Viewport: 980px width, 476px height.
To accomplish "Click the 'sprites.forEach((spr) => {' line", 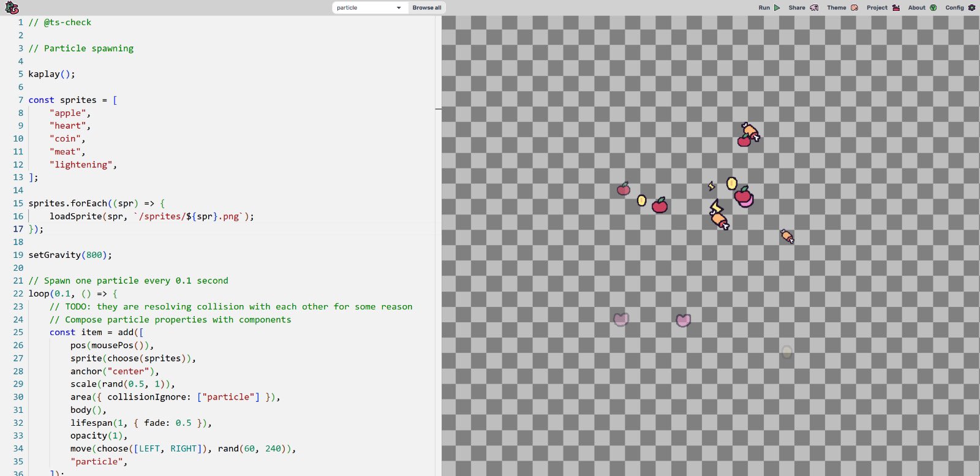I will [96, 203].
